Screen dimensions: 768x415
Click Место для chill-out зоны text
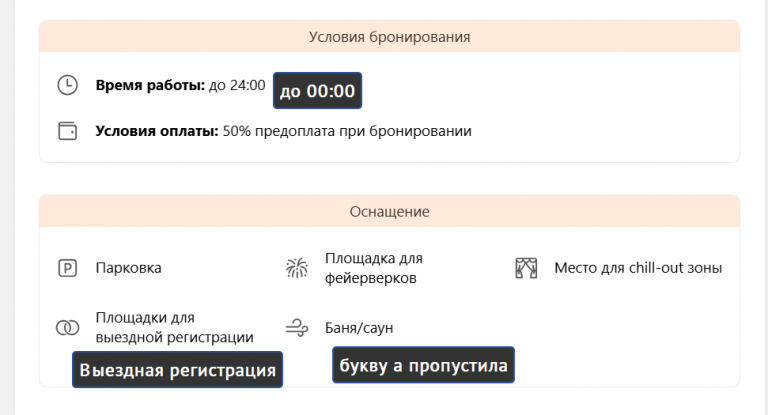click(638, 268)
